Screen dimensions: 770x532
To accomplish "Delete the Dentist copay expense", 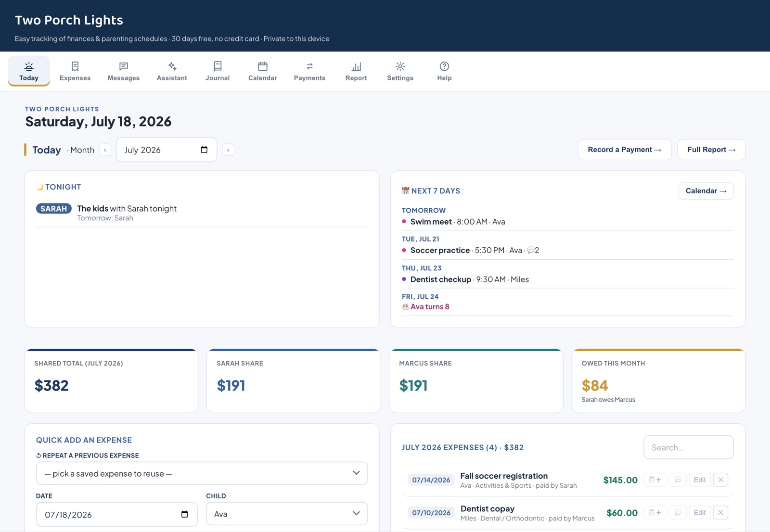I will [x=720, y=513].
